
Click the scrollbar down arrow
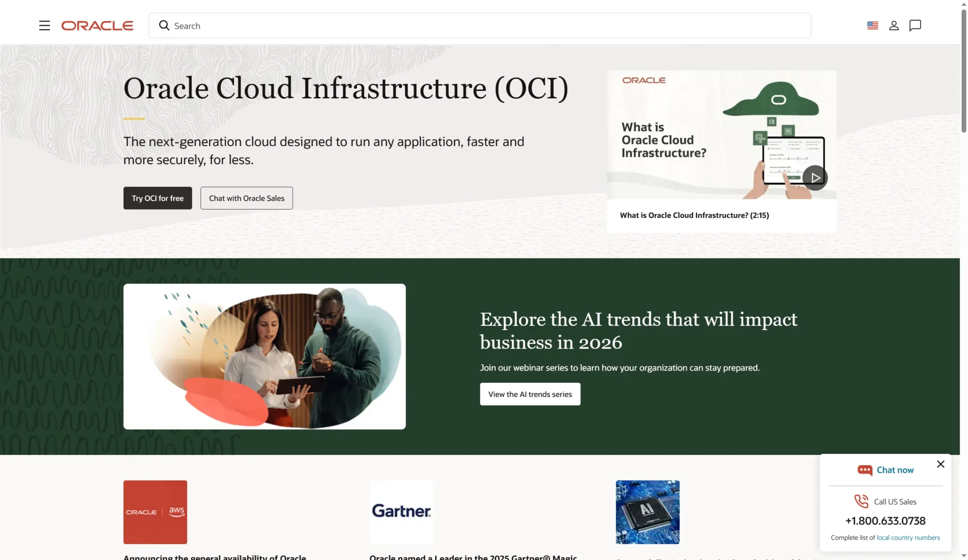964,556
